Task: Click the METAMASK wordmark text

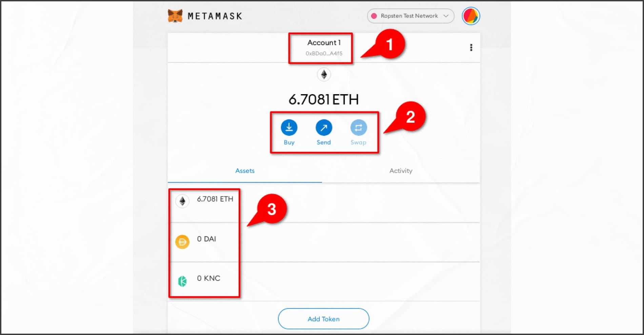Action: click(215, 16)
